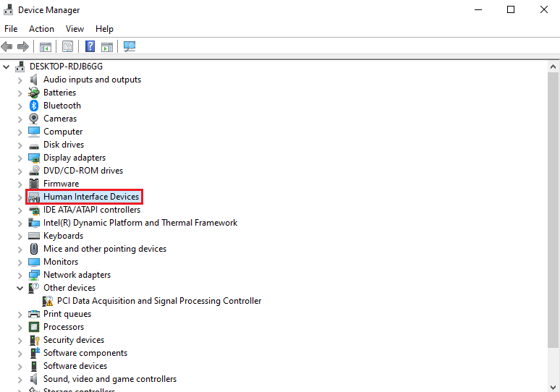Click the scrollbar up arrow
Image resolution: width=560 pixels, height=392 pixels.
[553, 67]
